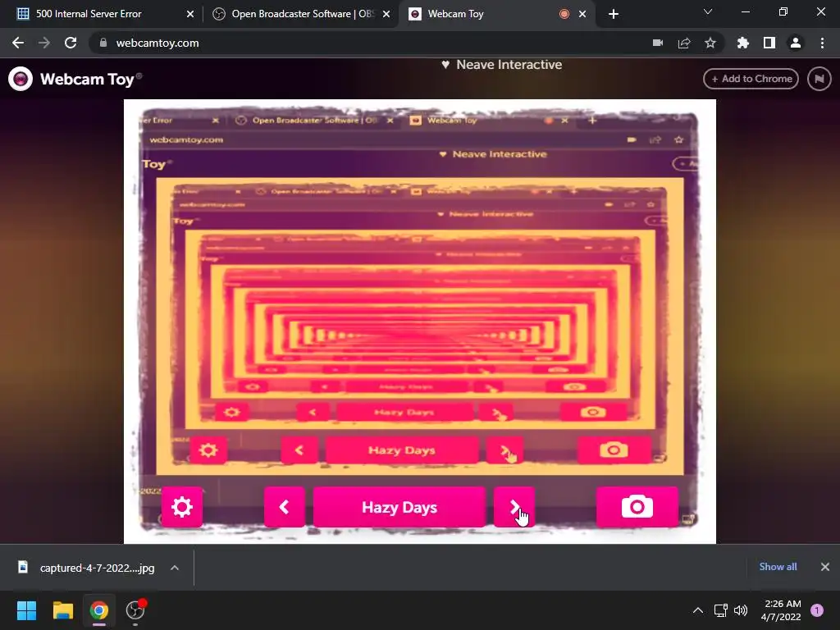This screenshot has height=630, width=840.
Task: Open the downloaded captured-4-7-2022 jpg file
Action: [87, 568]
